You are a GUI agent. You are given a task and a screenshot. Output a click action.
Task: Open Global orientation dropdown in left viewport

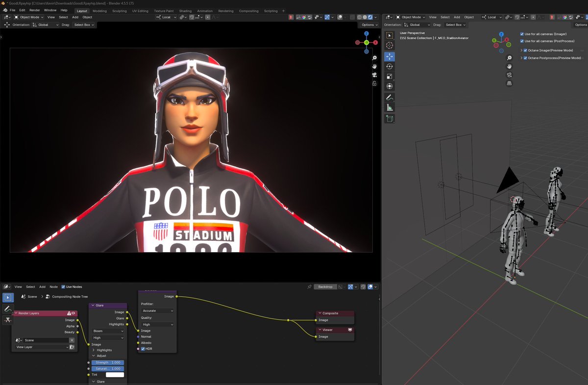point(46,25)
